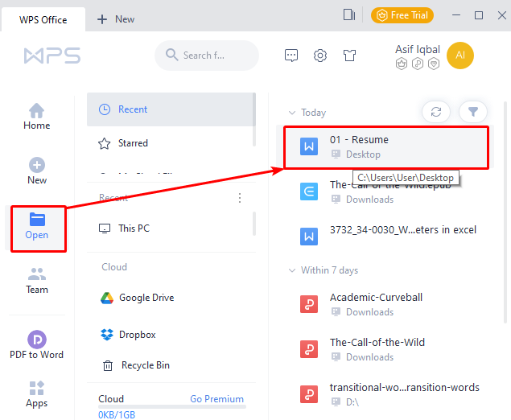Open the 3732_34-0030_W...eters in excel file
The width and height of the screenshot is (511, 420).
coord(403,230)
